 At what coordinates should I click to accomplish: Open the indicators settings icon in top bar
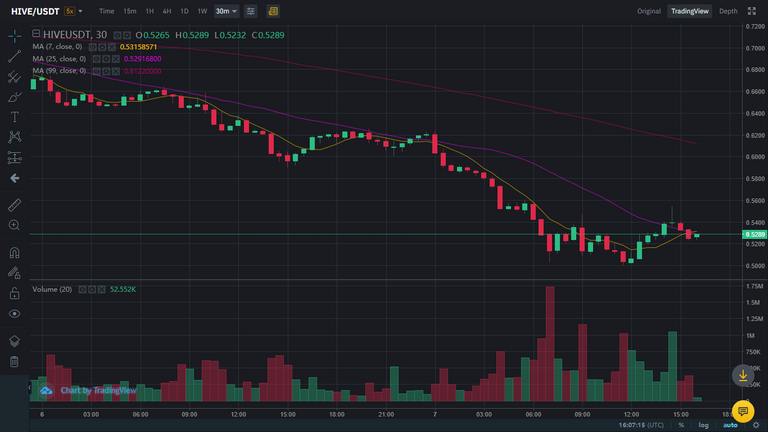point(250,11)
